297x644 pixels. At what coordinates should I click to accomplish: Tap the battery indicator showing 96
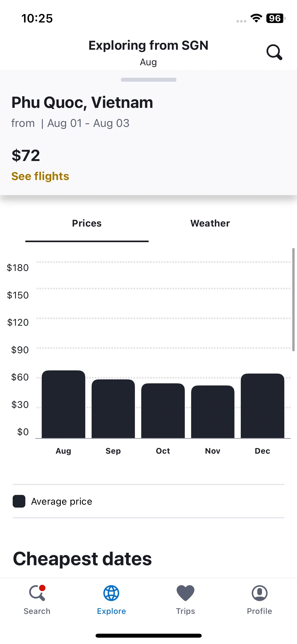[276, 18]
